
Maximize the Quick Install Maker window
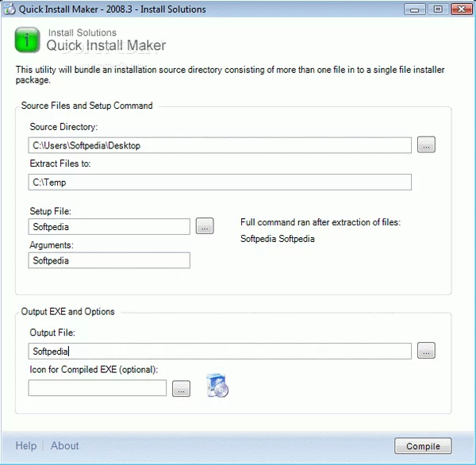tap(438, 10)
